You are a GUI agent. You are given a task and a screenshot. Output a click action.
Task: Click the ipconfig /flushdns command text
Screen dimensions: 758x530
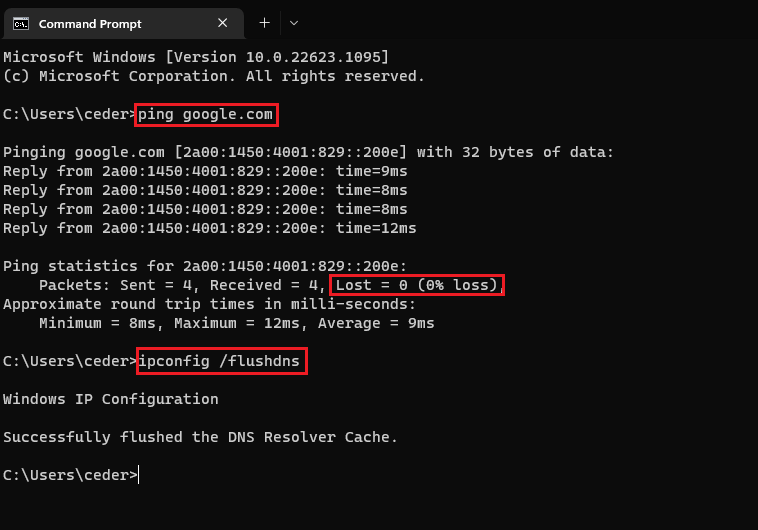219,361
